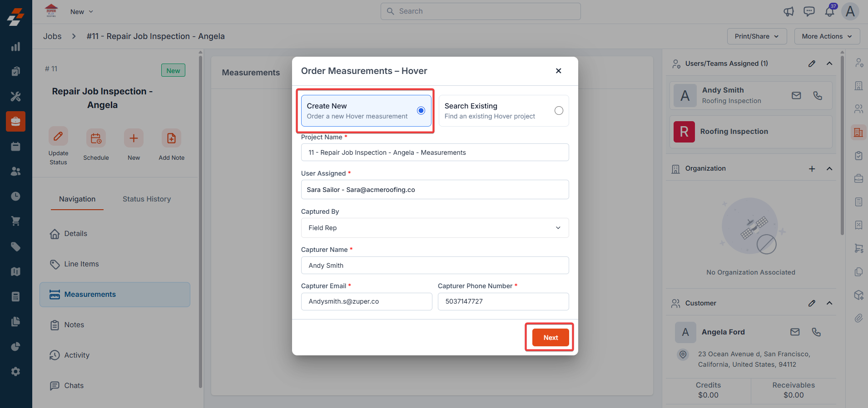The height and width of the screenshot is (408, 868).
Task: Click the Schedule icon
Action: [x=96, y=138]
